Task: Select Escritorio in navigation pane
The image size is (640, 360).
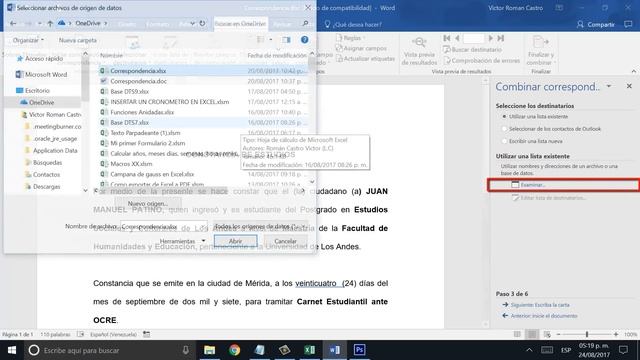Action: tap(33, 91)
